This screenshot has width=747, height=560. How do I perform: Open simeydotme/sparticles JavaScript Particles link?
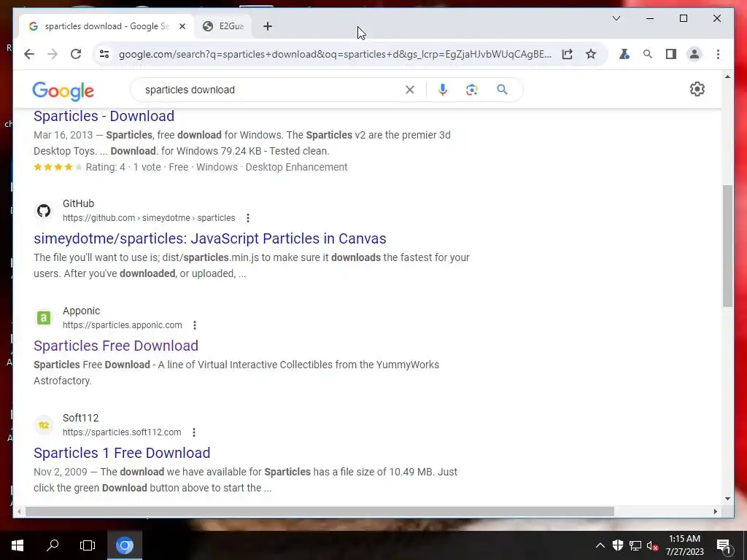pyautogui.click(x=209, y=238)
